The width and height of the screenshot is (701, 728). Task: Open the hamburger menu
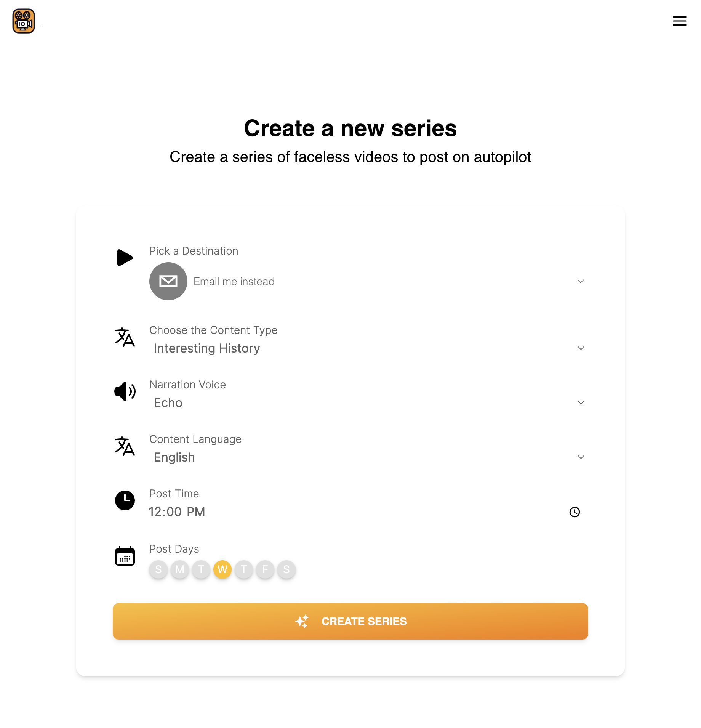click(679, 21)
